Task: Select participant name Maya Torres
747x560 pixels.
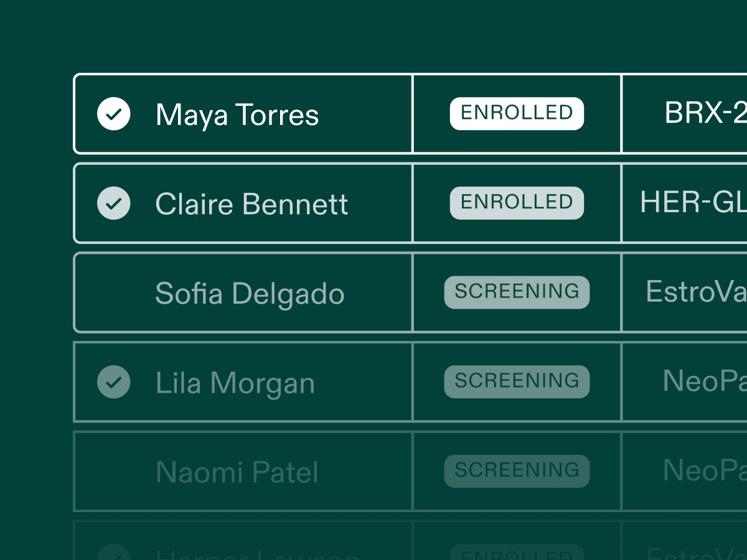Action: point(237,115)
